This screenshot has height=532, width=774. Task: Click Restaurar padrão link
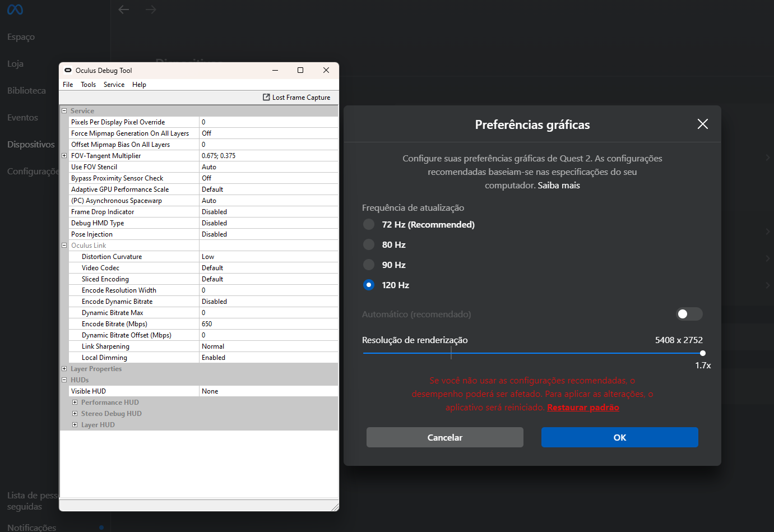pos(583,408)
